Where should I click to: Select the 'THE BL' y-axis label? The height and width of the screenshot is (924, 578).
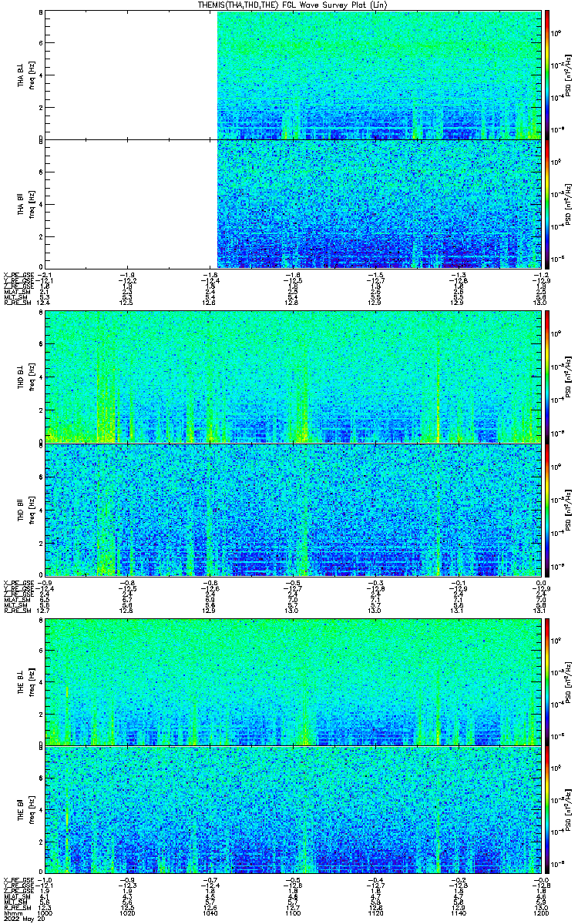tap(21, 684)
